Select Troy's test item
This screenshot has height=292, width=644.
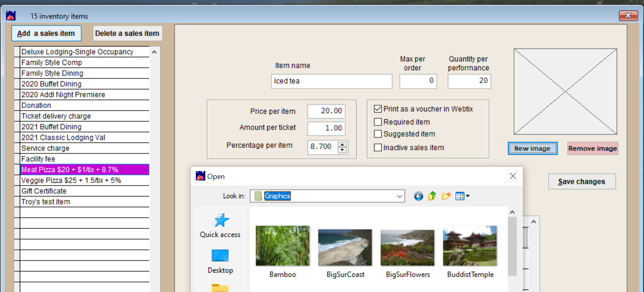point(85,202)
